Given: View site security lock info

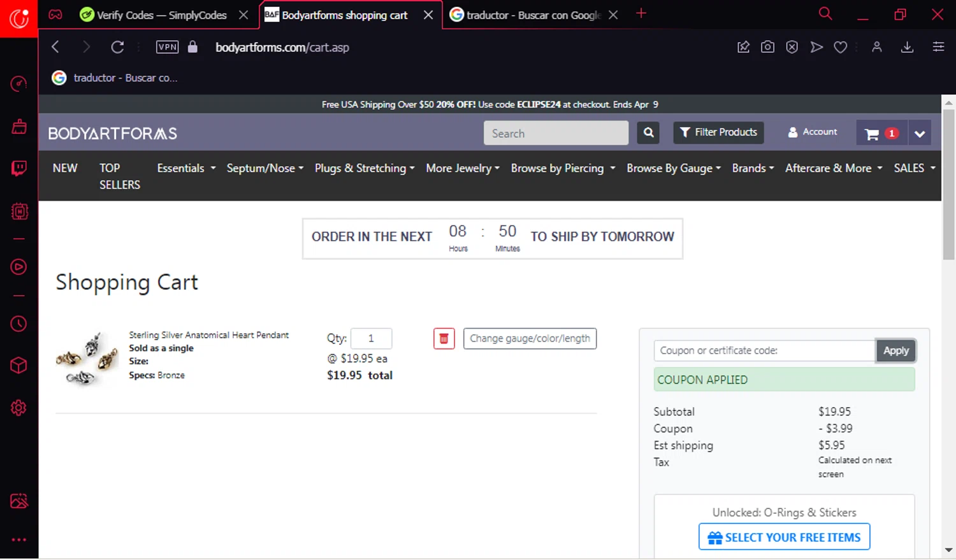Looking at the screenshot, I should [x=193, y=47].
